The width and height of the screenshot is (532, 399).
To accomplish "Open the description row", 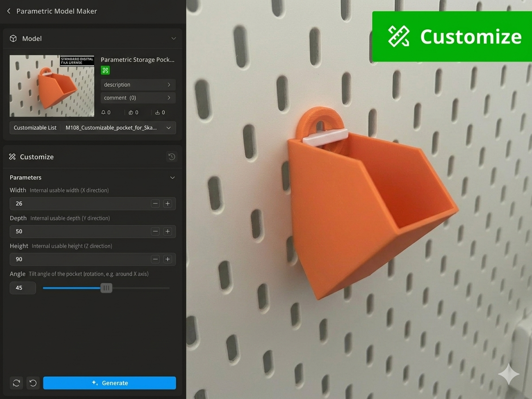I will pos(138,85).
